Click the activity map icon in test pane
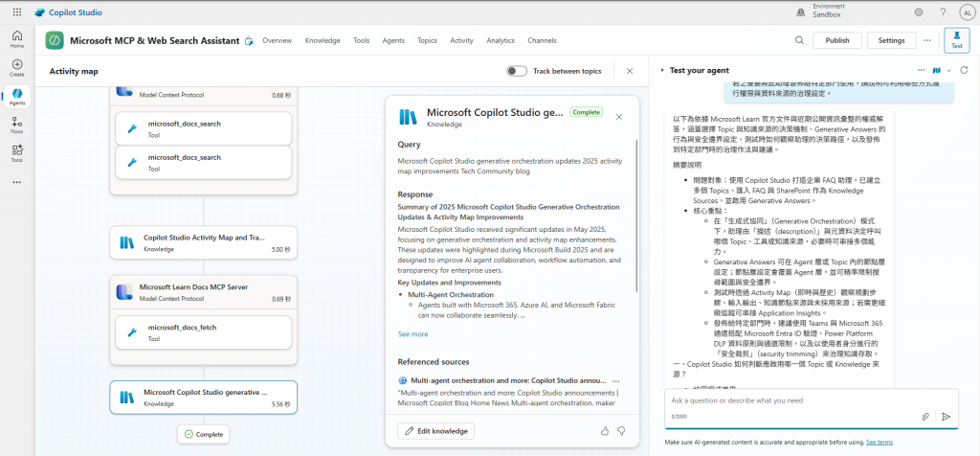The height and width of the screenshot is (456, 980). [x=936, y=70]
